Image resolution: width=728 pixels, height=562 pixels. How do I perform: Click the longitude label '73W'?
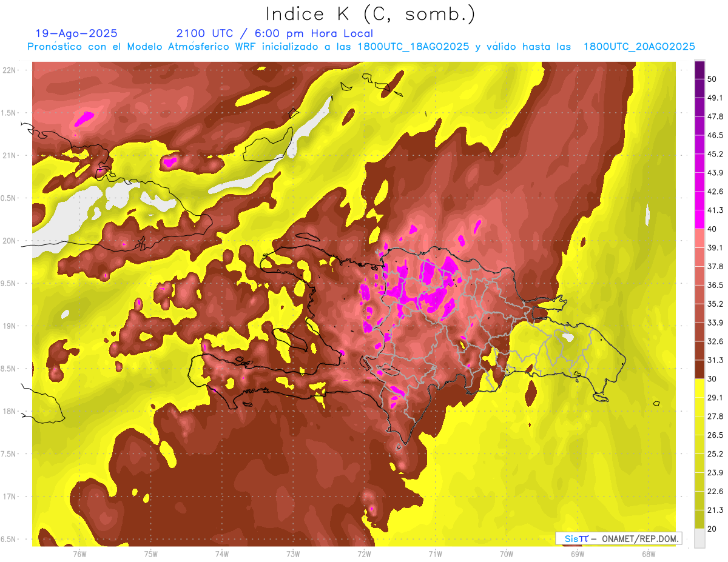[293, 554]
